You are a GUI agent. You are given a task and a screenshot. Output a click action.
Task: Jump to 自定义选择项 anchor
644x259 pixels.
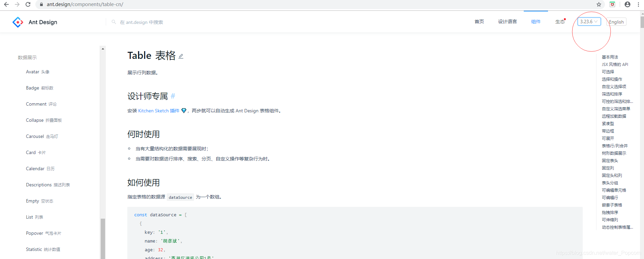tap(614, 86)
